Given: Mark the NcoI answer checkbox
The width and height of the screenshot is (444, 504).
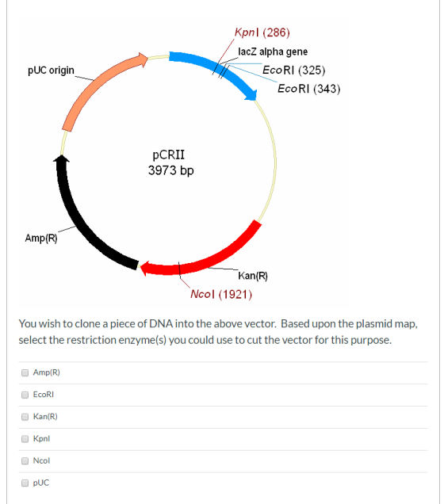Looking at the screenshot, I should 25,461.
